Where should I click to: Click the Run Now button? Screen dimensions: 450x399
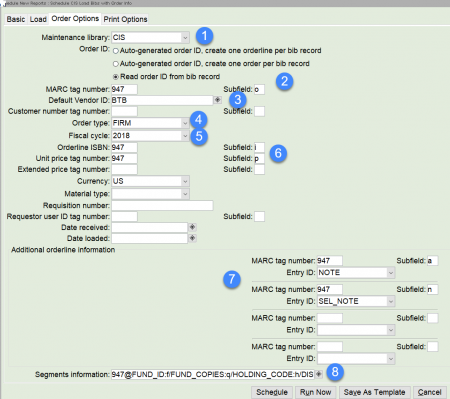tap(315, 392)
